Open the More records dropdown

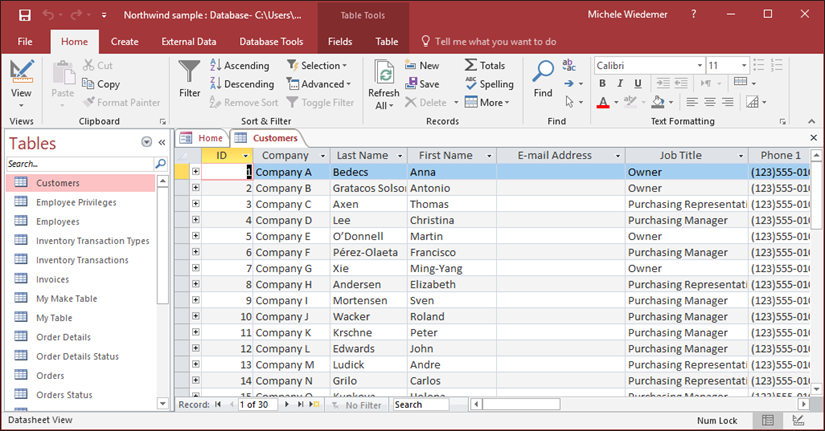click(487, 102)
